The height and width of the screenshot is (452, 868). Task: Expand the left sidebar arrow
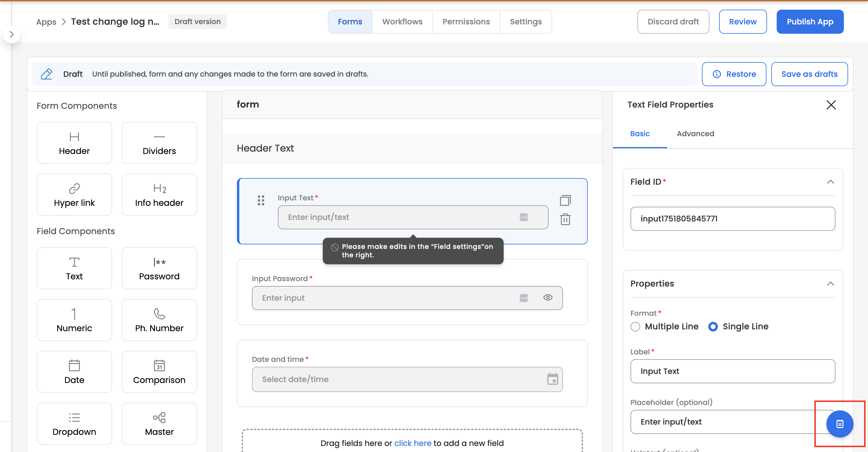pos(11,34)
